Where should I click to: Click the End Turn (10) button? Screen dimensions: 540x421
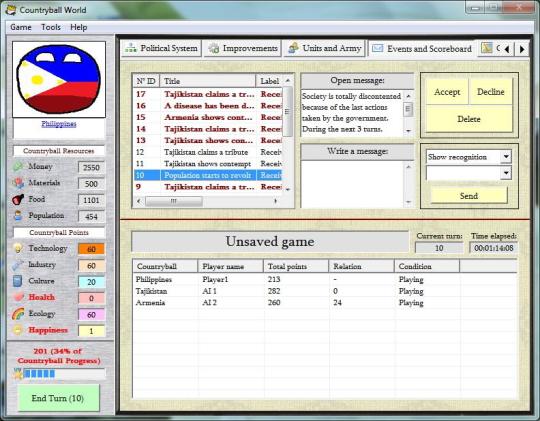(x=58, y=398)
